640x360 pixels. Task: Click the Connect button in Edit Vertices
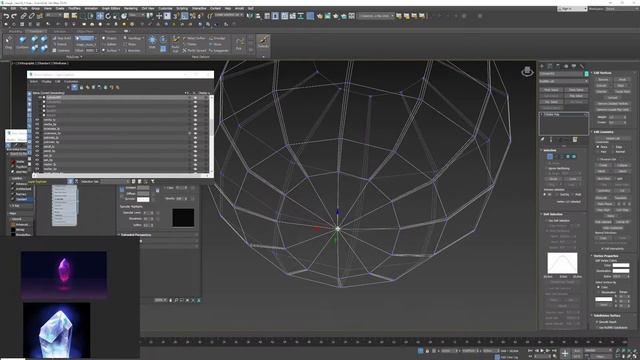613,98
